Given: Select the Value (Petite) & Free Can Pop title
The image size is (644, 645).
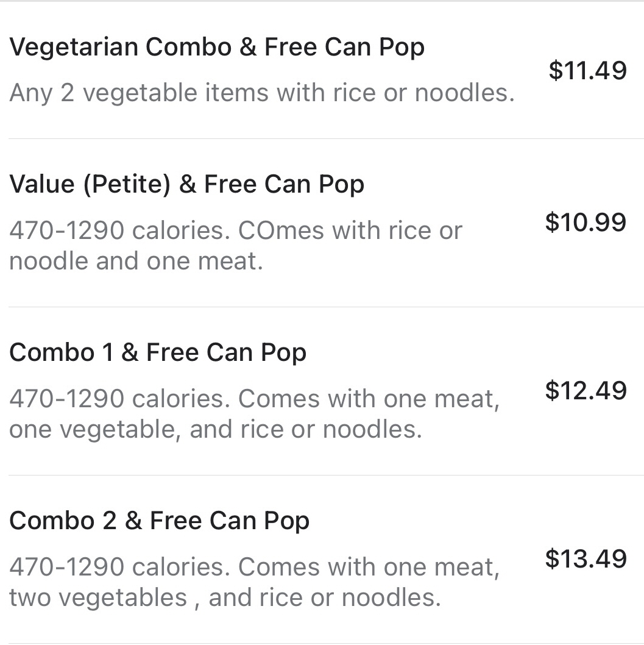Looking at the screenshot, I should (186, 185).
